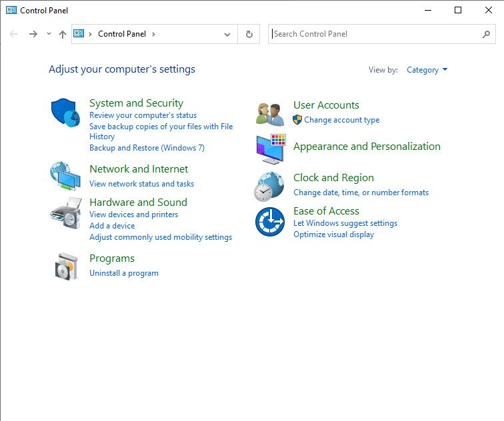Click the Network and Internet globe icon
This screenshot has height=421, width=504.
[65, 176]
